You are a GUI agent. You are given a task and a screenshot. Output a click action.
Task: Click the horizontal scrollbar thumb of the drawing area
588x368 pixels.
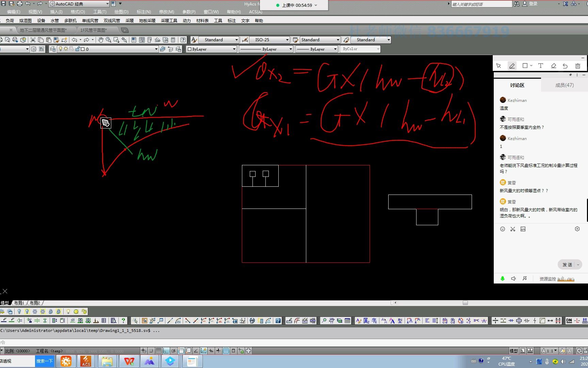tap(465, 303)
